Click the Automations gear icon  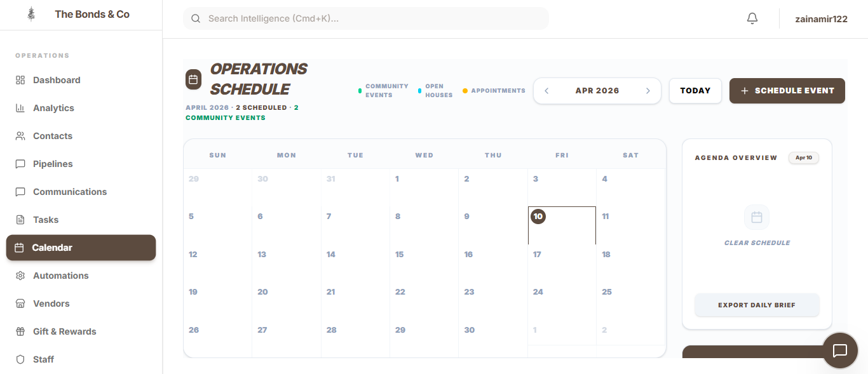(x=20, y=276)
